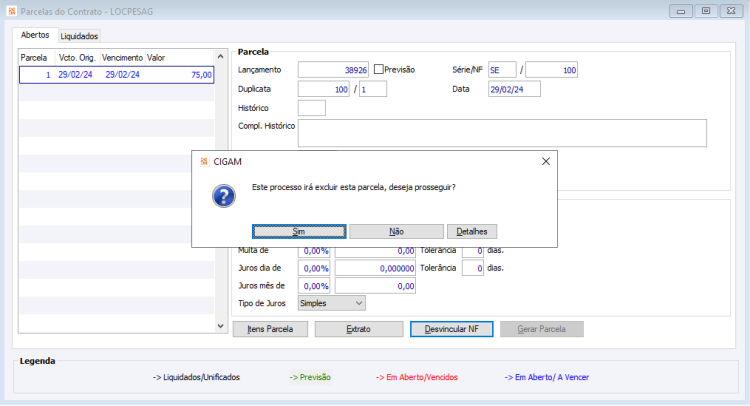Image resolution: width=750 pixels, height=406 pixels.
Task: Click the Parcelas do Contrato window icon
Action: (x=12, y=11)
